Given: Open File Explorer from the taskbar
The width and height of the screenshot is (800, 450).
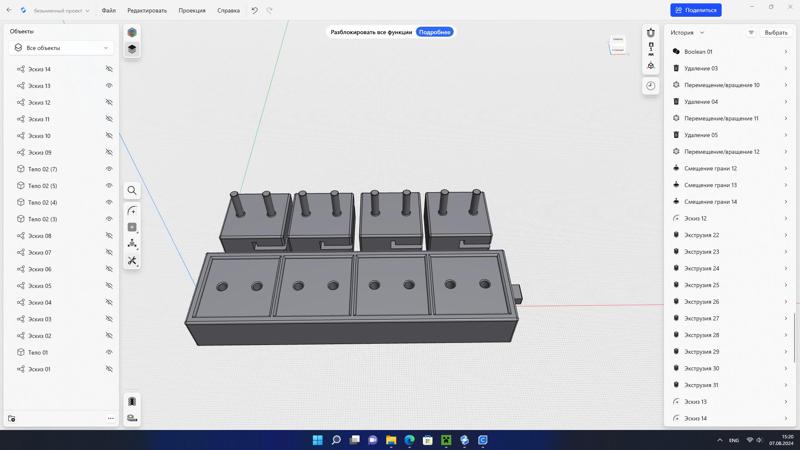Looking at the screenshot, I should click(x=391, y=440).
